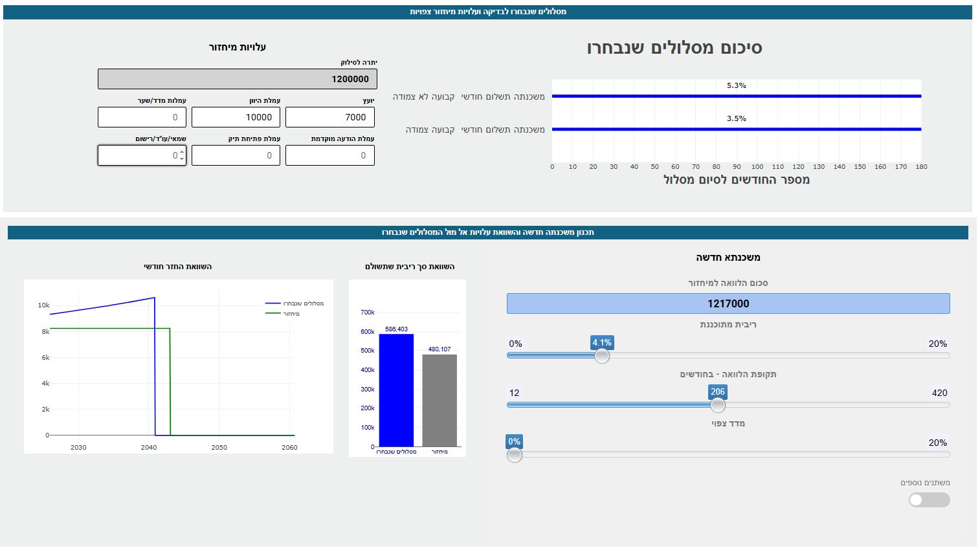Click the יתרה לסילוק field showing 1200000
980x550 pixels.
(237, 79)
